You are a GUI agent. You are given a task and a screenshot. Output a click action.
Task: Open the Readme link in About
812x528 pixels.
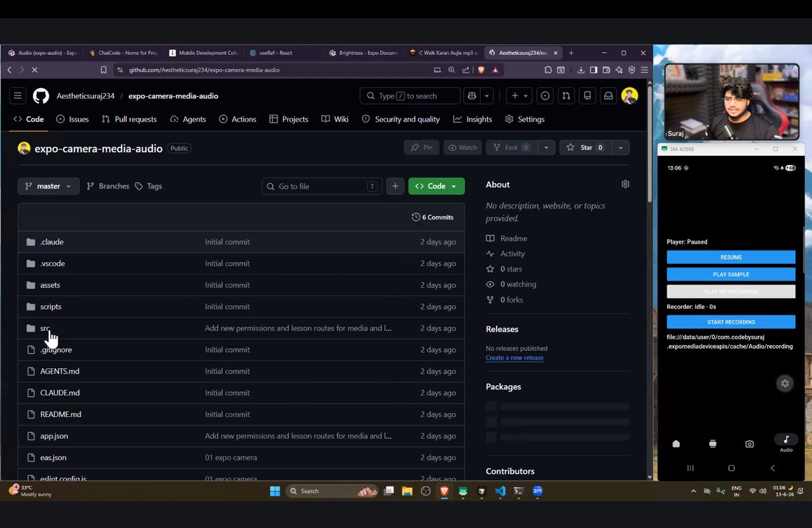tap(507, 238)
